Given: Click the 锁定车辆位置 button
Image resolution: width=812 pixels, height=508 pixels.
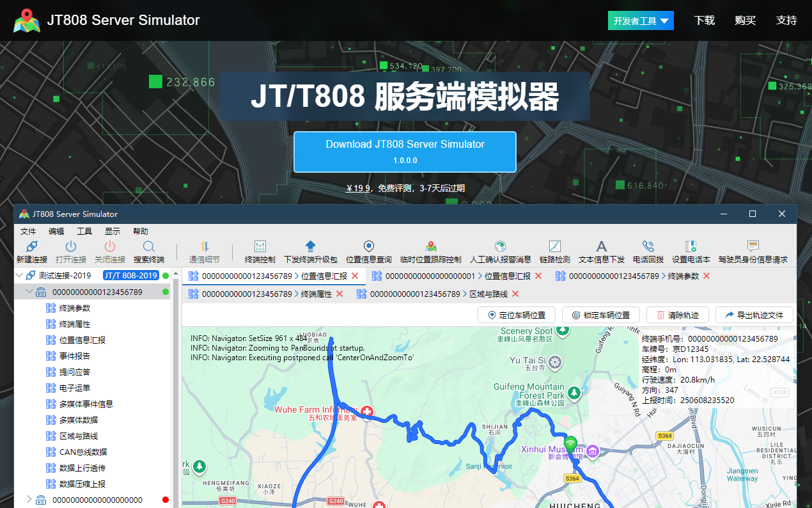Looking at the screenshot, I should [x=601, y=315].
